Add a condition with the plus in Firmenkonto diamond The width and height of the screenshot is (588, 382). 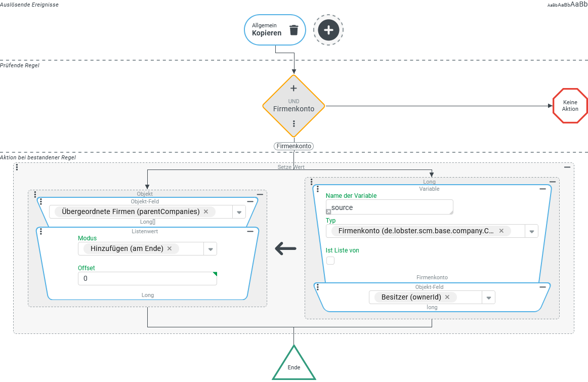point(293,89)
